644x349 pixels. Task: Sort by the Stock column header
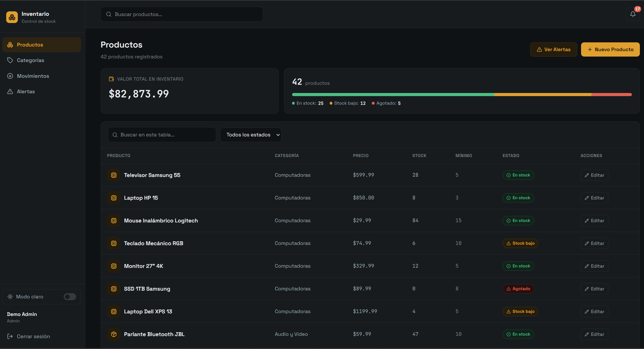(x=419, y=156)
